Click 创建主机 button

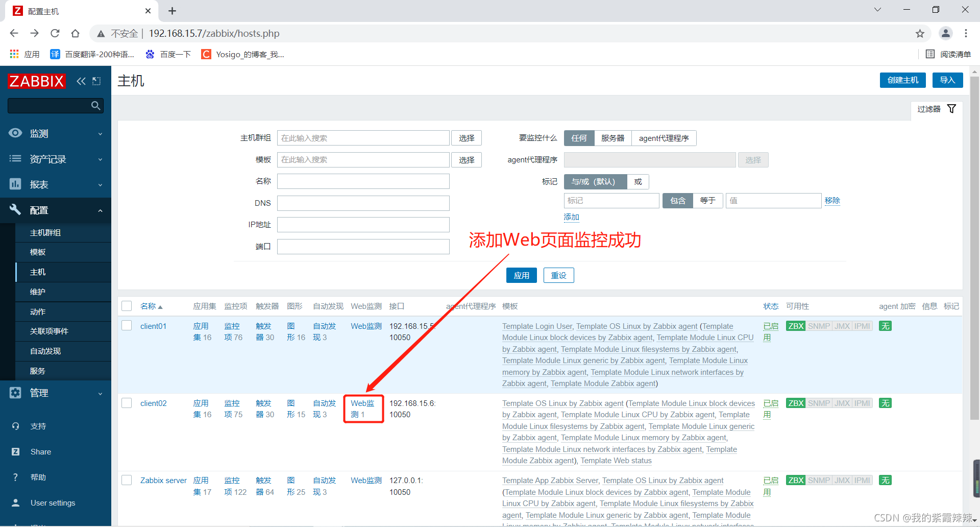tap(902, 80)
